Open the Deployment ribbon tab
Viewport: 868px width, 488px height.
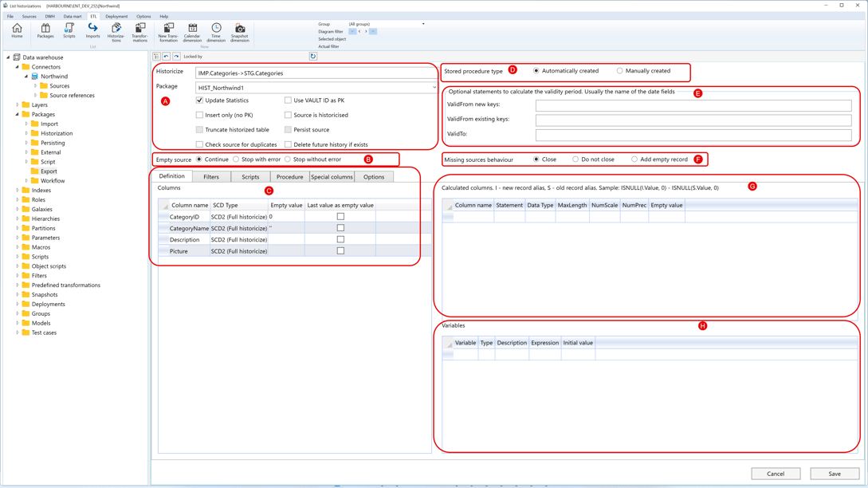pos(116,17)
